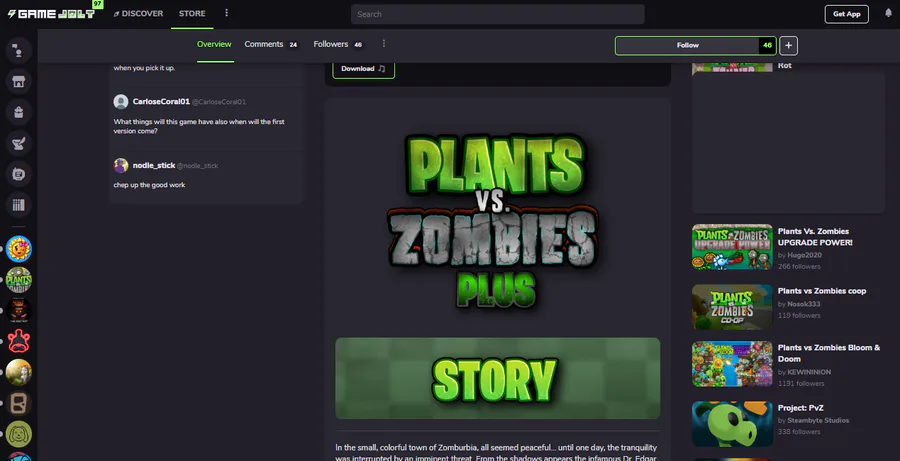Open the olive green dog community icon
Viewport: 900px width, 461px height.
click(18, 434)
